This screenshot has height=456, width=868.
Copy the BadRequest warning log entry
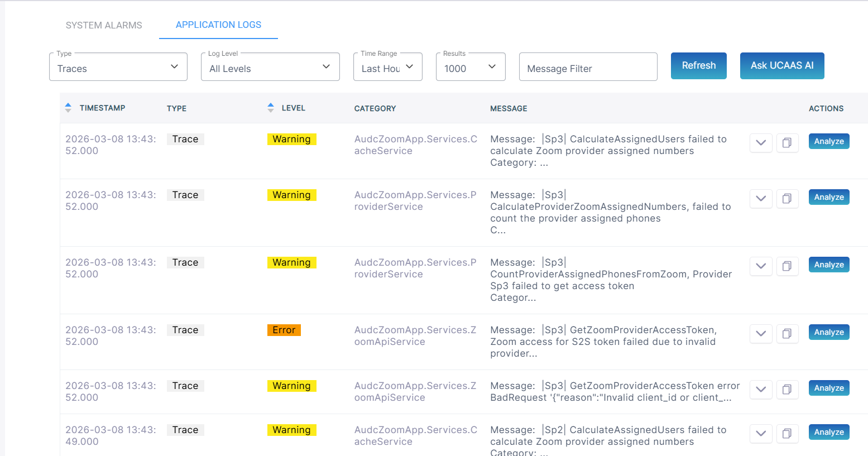[787, 389]
